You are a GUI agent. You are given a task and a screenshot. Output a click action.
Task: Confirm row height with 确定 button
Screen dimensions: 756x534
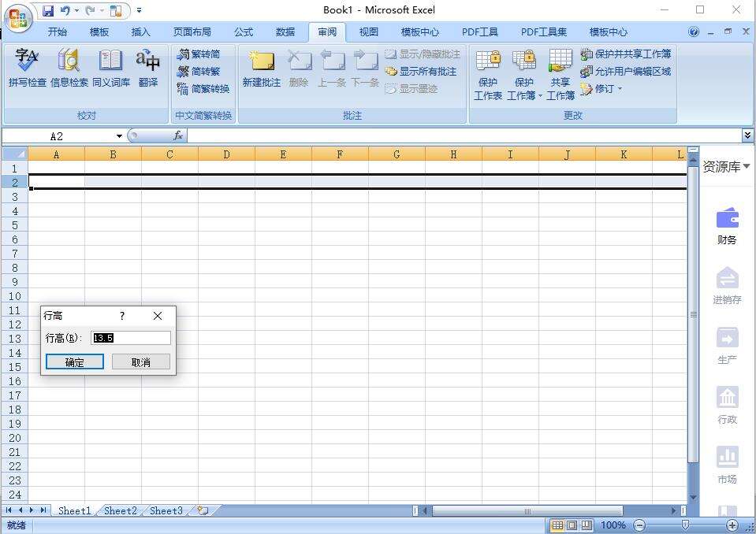click(x=74, y=362)
